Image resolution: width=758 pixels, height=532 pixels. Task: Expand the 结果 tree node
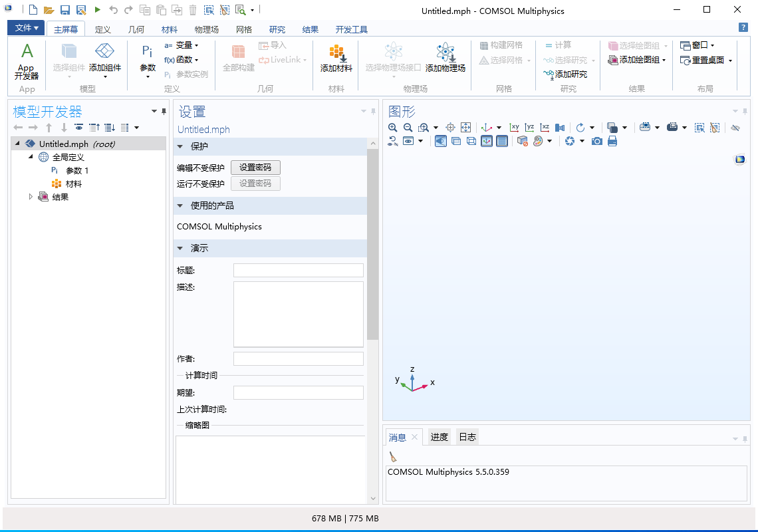[x=31, y=197]
